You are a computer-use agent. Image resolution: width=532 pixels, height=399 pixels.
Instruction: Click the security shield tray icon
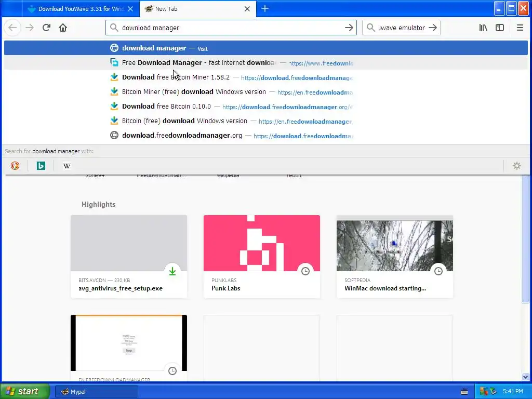point(484,392)
